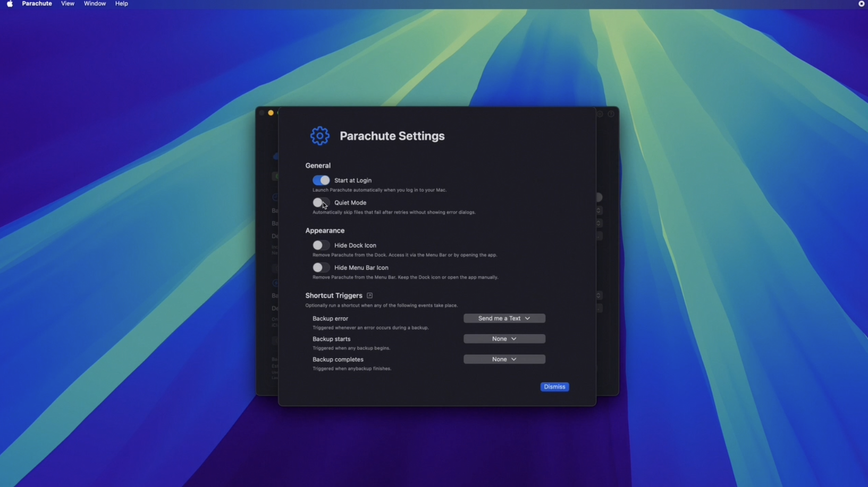Click the Start at Login label
This screenshot has height=487, width=868.
[353, 181]
